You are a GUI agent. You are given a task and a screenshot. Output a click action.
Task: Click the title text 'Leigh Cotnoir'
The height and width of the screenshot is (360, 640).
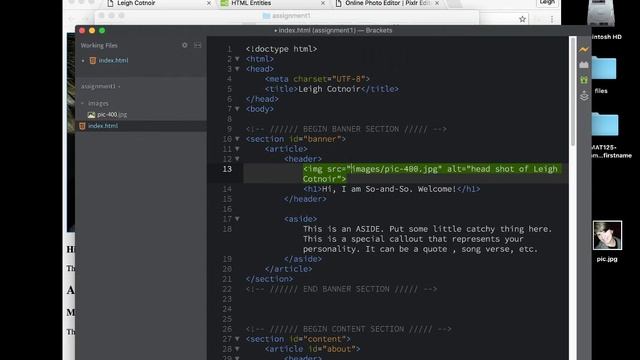point(329,89)
